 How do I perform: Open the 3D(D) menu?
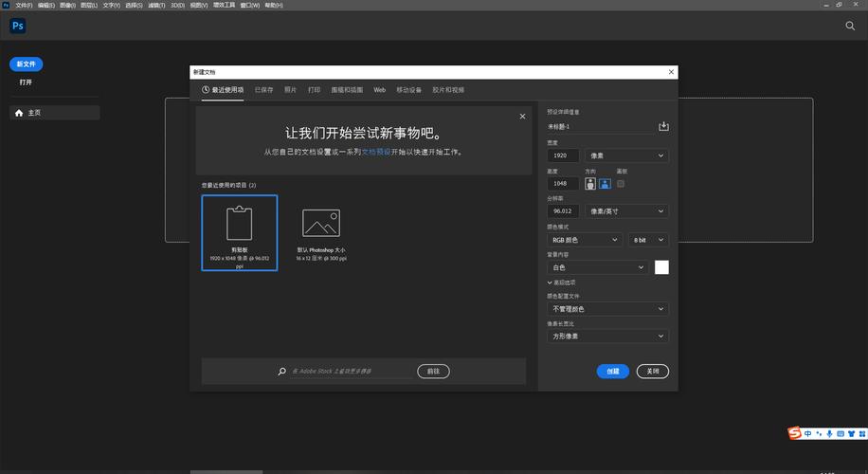[177, 5]
